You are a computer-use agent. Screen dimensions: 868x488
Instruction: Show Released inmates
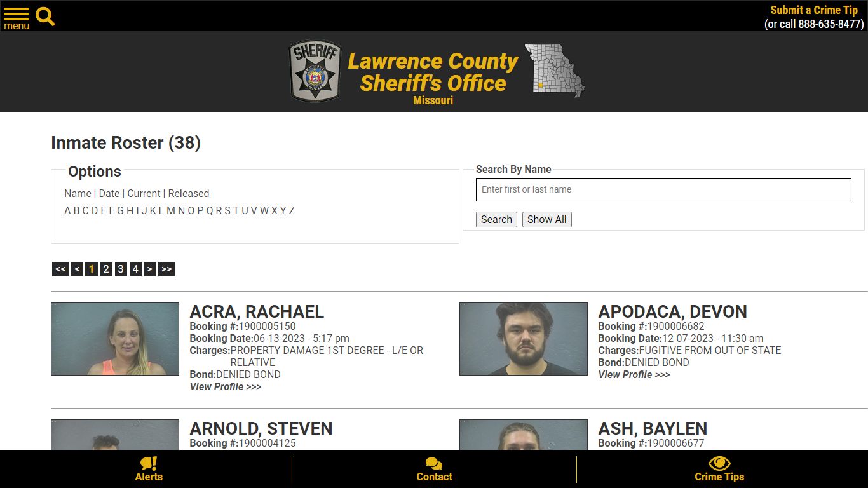(x=189, y=193)
